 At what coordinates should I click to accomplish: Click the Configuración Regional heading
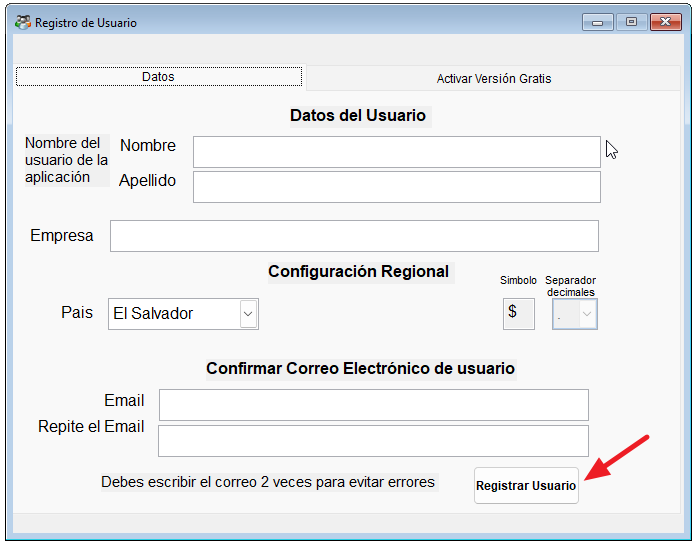click(359, 272)
